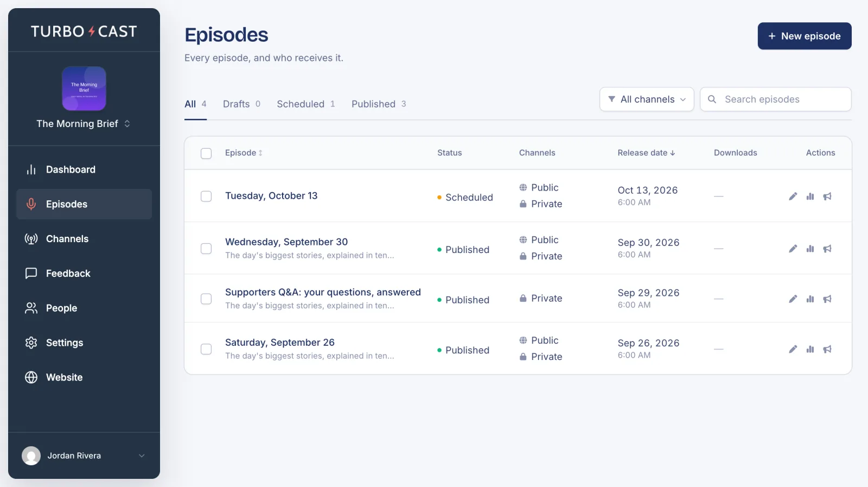The image size is (868, 487).
Task: View stats for Tuesday, October 13 episode
Action: pos(810,196)
